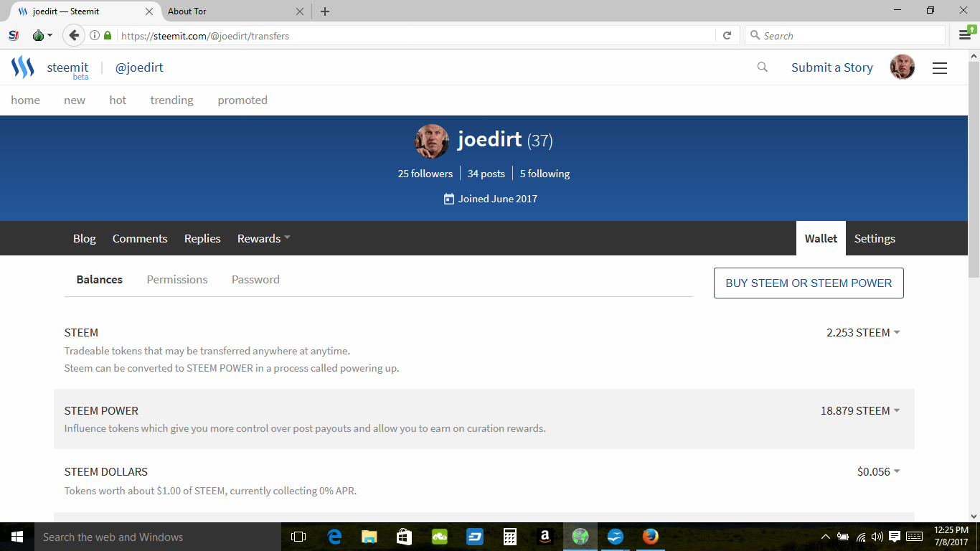The height and width of the screenshot is (551, 980).
Task: View the 34 posts link
Action: point(486,174)
